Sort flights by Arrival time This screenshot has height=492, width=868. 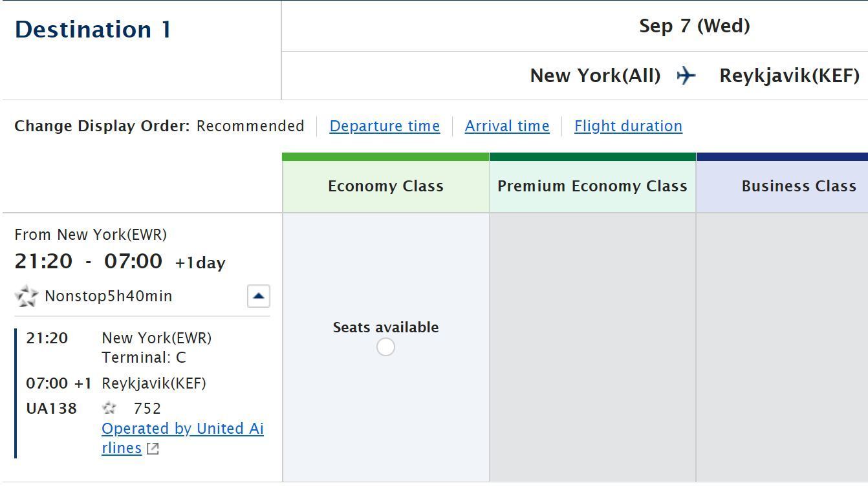(507, 126)
